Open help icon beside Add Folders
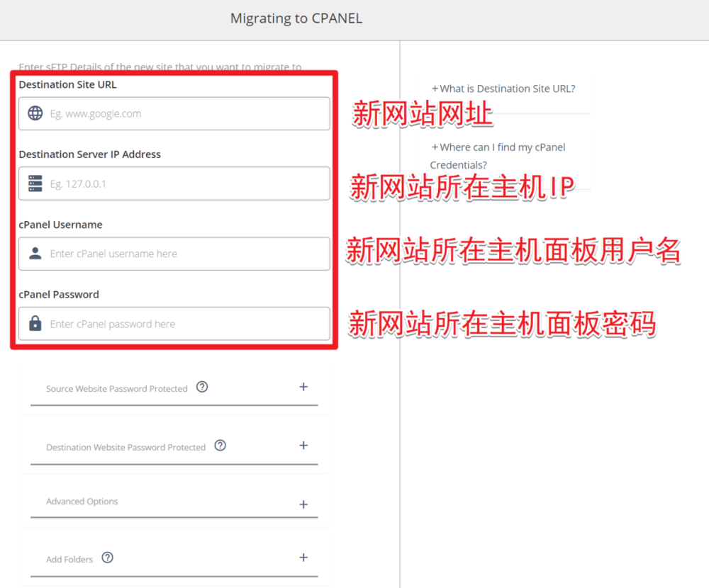 [108, 558]
